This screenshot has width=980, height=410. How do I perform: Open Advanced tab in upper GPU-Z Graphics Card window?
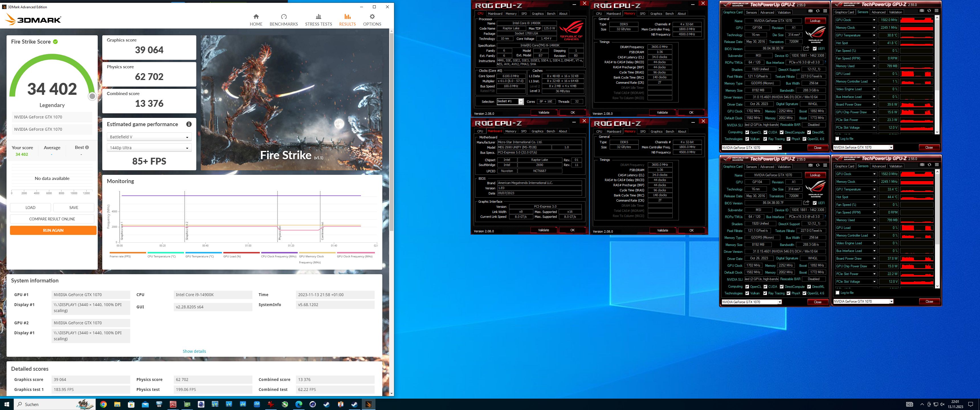[767, 12]
